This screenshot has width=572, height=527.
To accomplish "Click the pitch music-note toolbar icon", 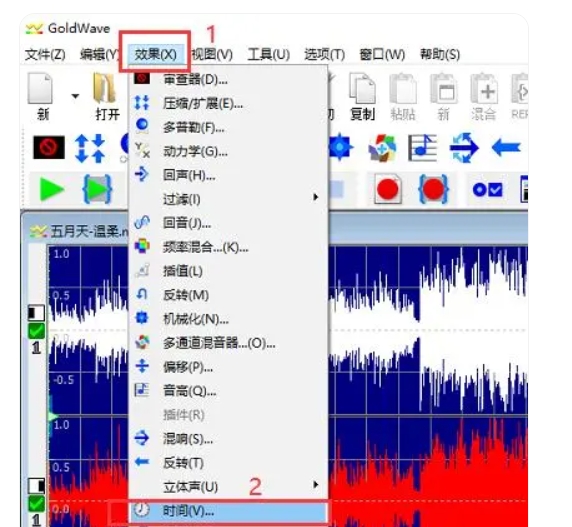I will 422,148.
